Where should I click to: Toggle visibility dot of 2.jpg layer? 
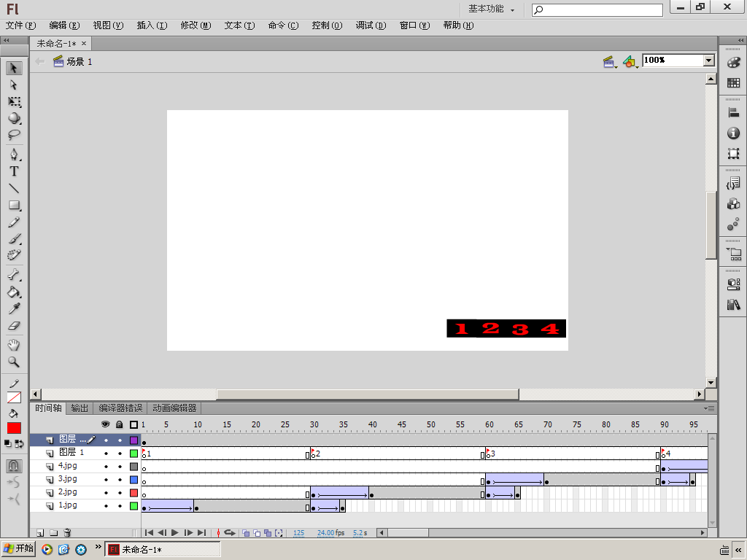point(106,493)
